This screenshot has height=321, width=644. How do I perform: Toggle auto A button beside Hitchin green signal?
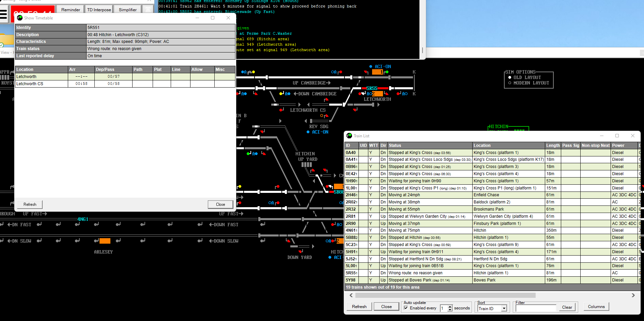255,154
